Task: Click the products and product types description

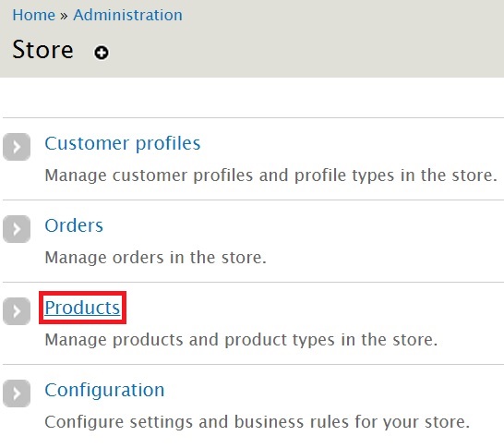Action: click(241, 340)
